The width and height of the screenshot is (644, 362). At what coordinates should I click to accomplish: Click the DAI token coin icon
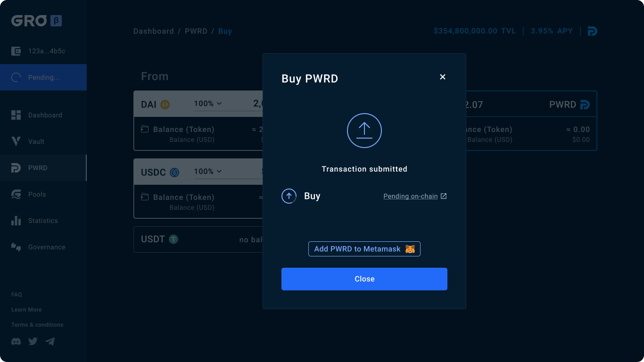point(165,105)
